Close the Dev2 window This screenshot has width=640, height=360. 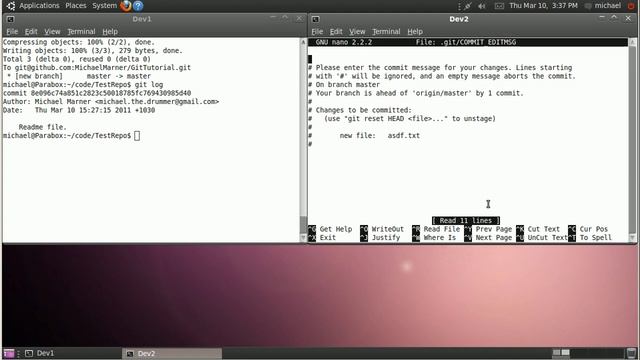pyautogui.click(x=628, y=18)
